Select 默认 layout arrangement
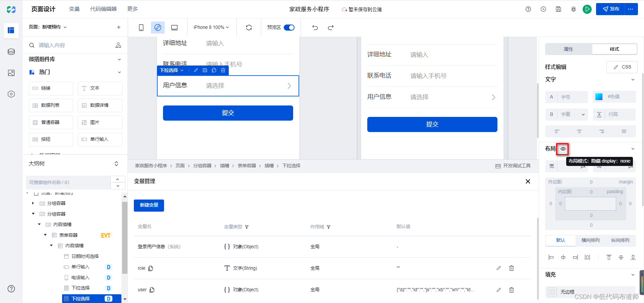 coord(561,240)
